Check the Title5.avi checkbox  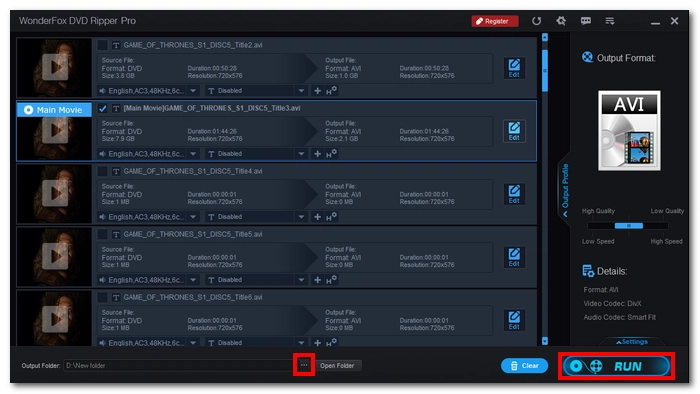click(x=102, y=234)
